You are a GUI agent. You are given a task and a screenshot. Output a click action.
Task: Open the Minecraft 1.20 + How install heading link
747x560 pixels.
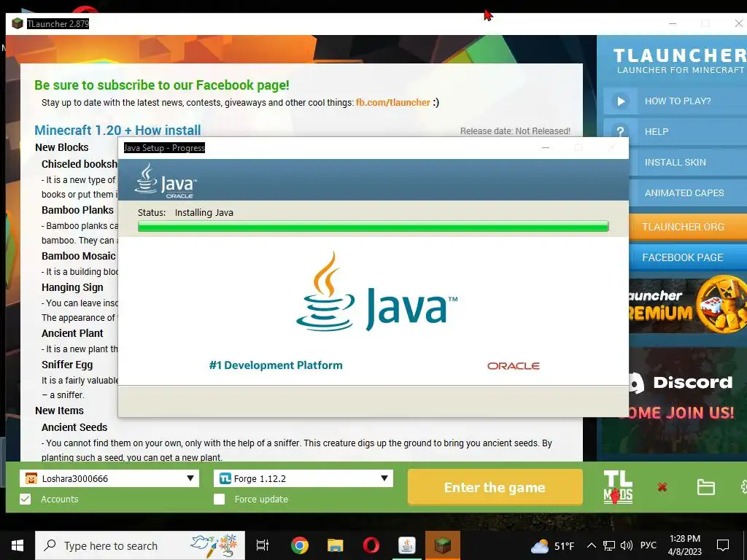(117, 130)
